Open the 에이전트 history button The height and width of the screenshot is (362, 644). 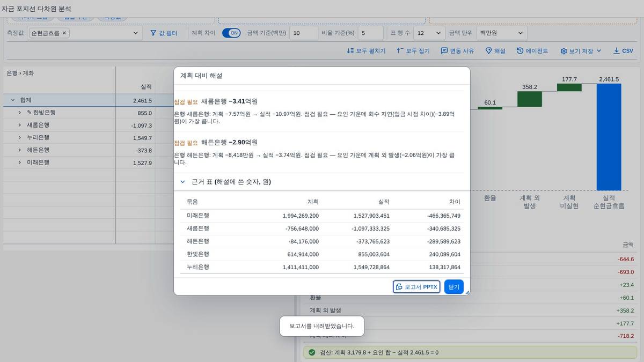pyautogui.click(x=532, y=51)
